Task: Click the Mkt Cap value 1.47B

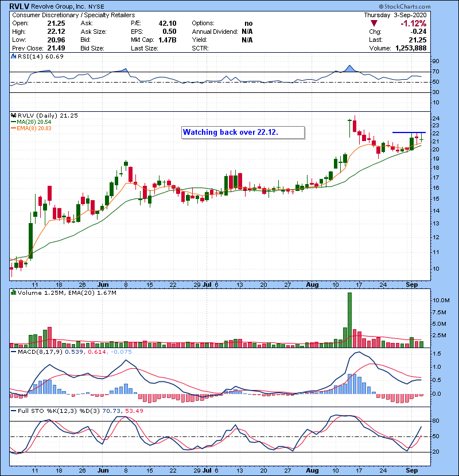Action: coord(168,40)
